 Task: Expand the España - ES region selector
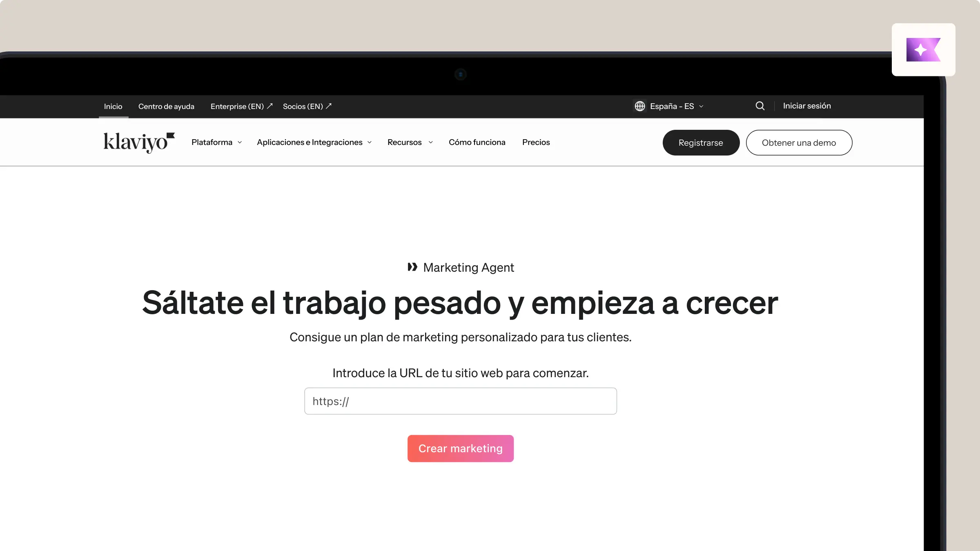(x=676, y=106)
